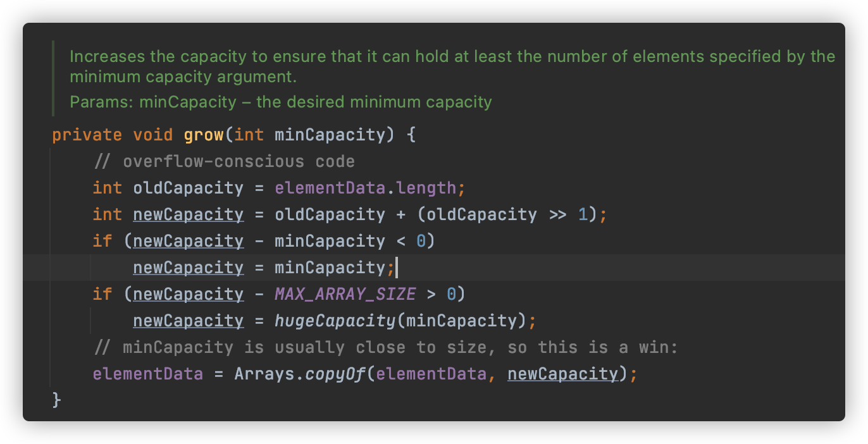This screenshot has height=444, width=868.
Task: Click the newCapacity declaration on int line
Action: [188, 214]
